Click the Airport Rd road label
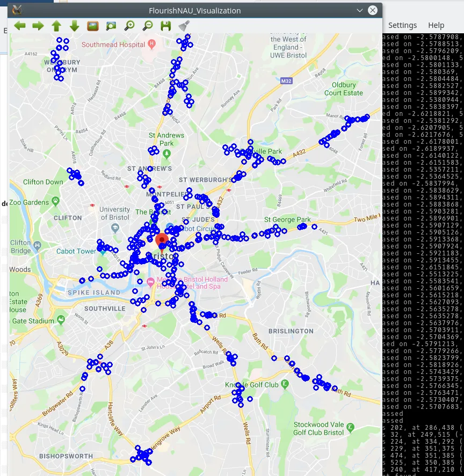The width and height of the screenshot is (464, 476). (211, 404)
